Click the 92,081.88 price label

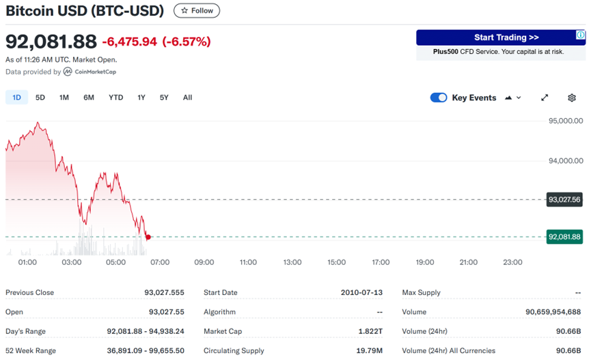[x=564, y=237]
